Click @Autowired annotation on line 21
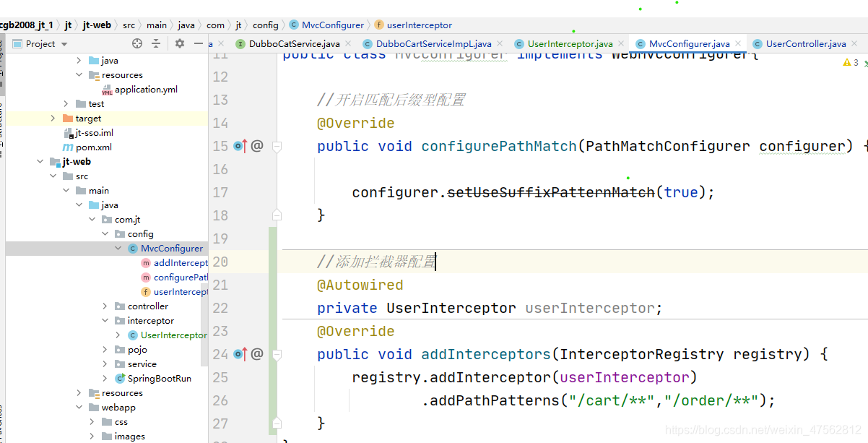 (360, 285)
